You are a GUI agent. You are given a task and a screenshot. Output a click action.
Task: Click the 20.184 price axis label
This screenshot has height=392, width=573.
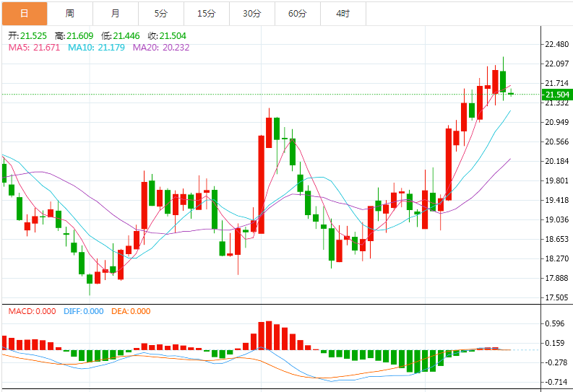pyautogui.click(x=557, y=161)
